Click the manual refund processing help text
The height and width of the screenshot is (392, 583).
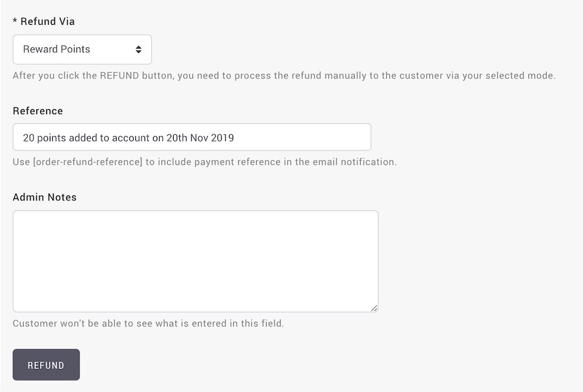coord(284,75)
